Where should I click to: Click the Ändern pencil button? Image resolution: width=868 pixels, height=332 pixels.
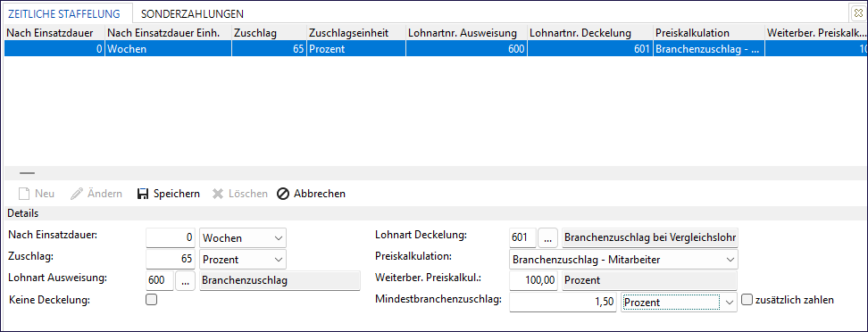click(x=96, y=194)
